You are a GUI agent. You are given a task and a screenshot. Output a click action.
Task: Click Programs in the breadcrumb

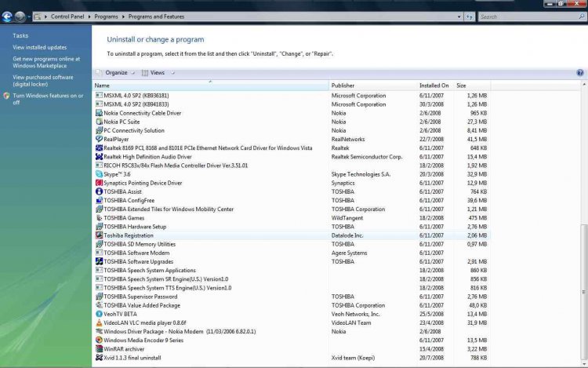106,16
